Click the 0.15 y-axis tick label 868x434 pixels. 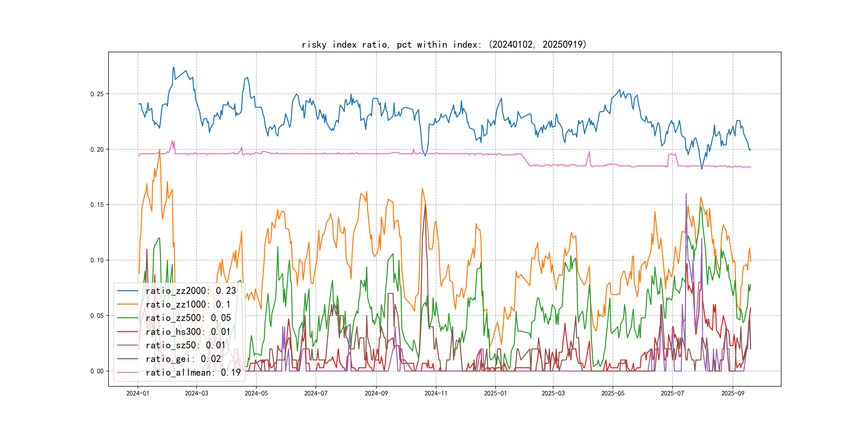[97, 205]
